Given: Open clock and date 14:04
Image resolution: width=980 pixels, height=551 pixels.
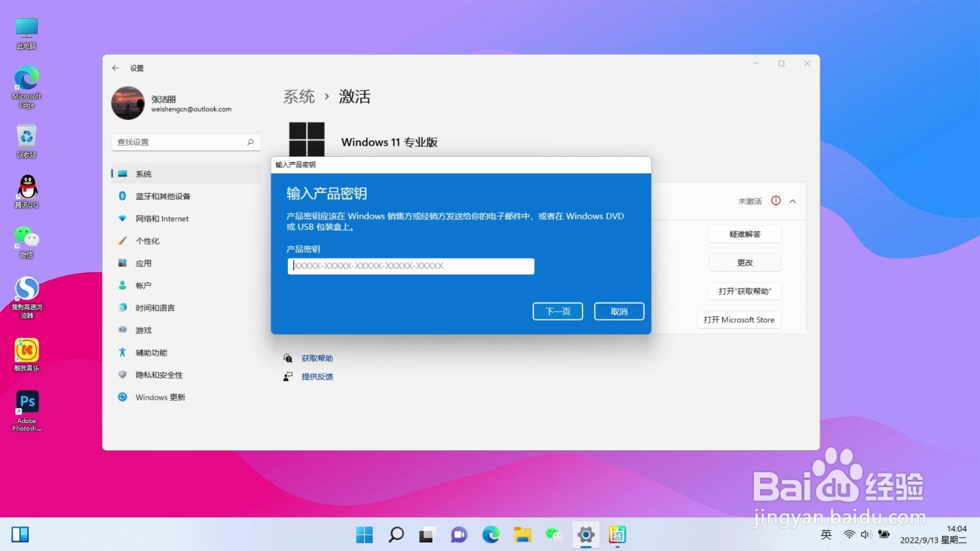Looking at the screenshot, I should pos(933,534).
